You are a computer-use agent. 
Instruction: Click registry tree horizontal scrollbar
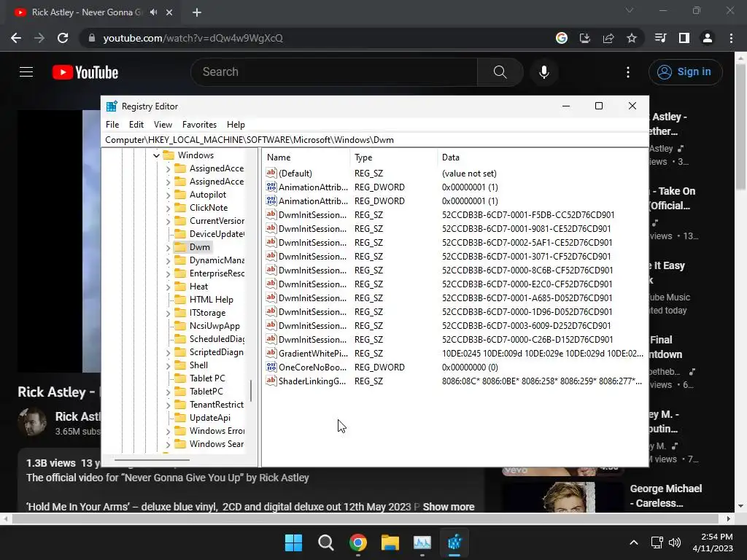(x=152, y=460)
